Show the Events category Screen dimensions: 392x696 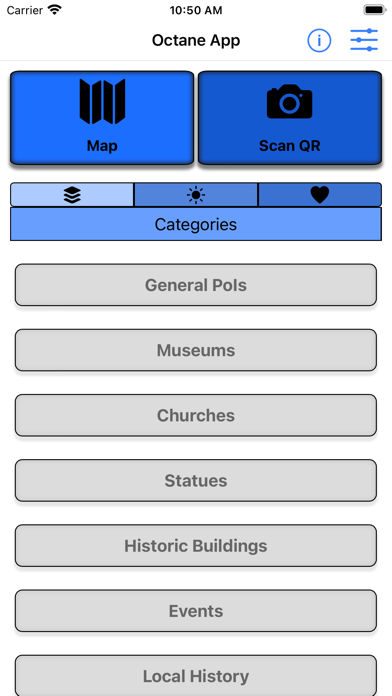point(196,611)
